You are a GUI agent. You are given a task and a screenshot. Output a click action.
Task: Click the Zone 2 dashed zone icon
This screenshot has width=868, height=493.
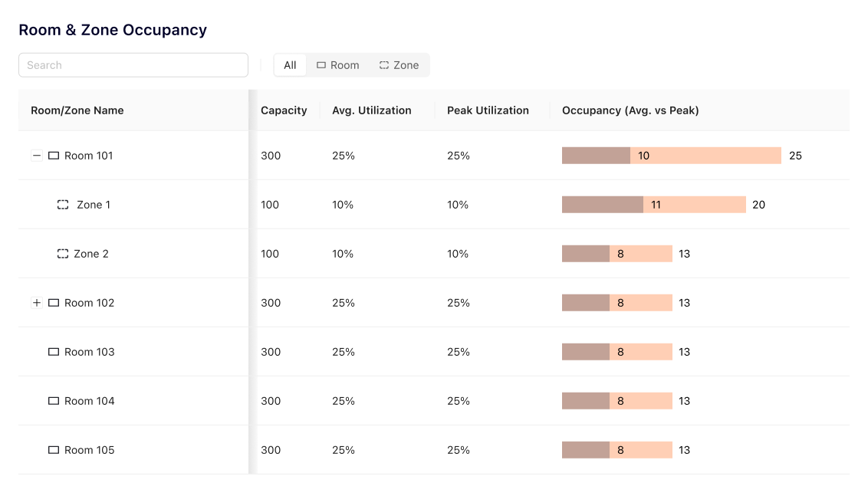[x=63, y=254]
